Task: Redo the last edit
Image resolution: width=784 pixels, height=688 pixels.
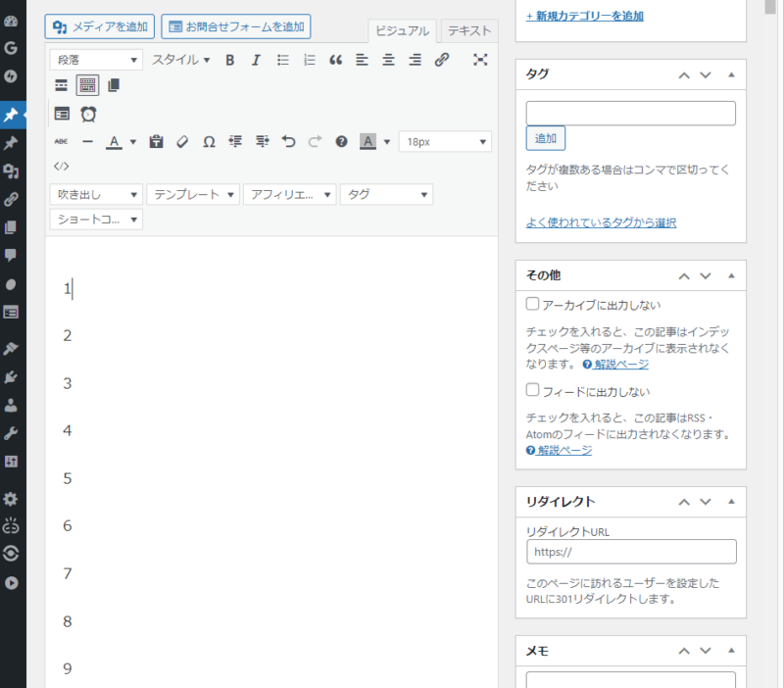Action: [x=315, y=141]
